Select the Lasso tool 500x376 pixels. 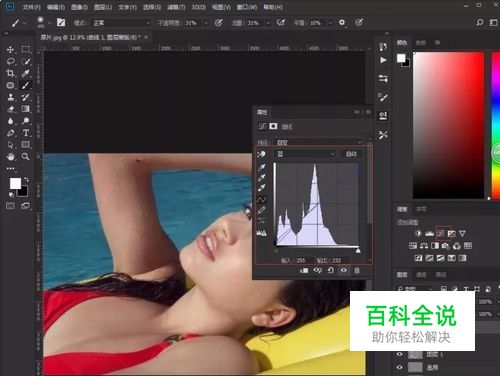[x=10, y=61]
